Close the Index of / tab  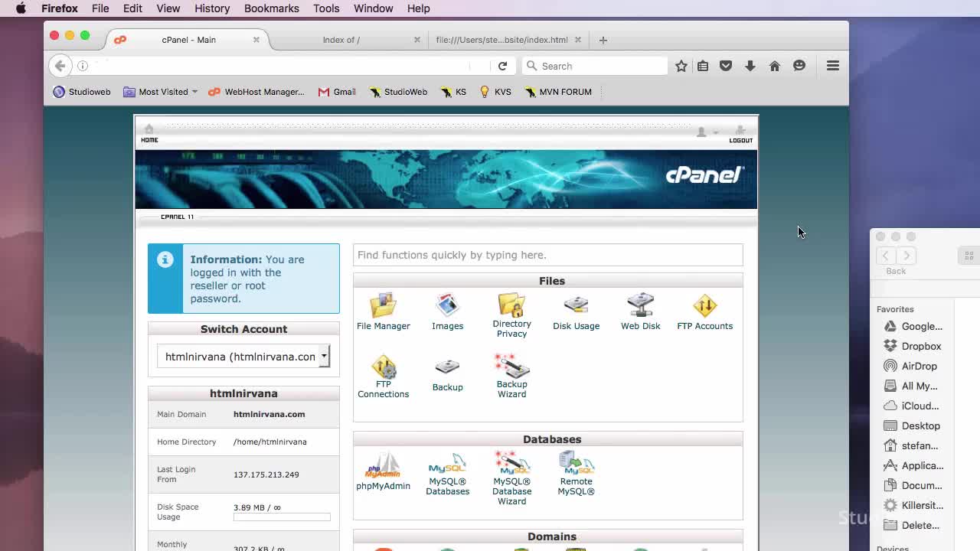click(417, 40)
